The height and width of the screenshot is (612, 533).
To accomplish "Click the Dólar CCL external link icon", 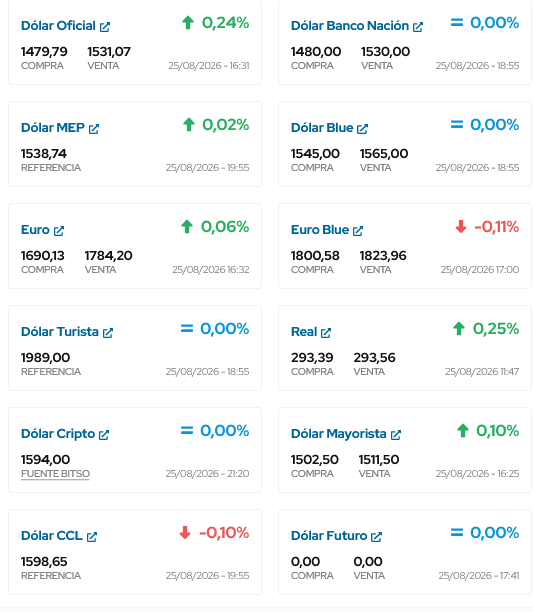I will click(92, 537).
